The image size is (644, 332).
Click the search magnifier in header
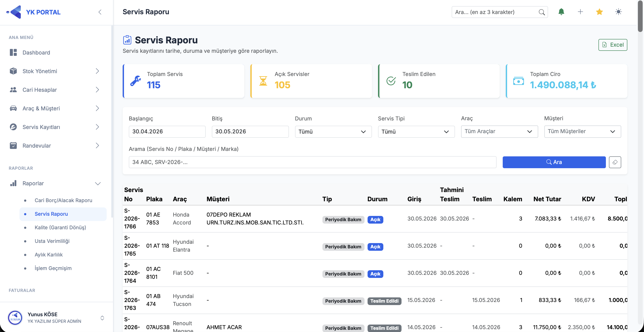(541, 12)
